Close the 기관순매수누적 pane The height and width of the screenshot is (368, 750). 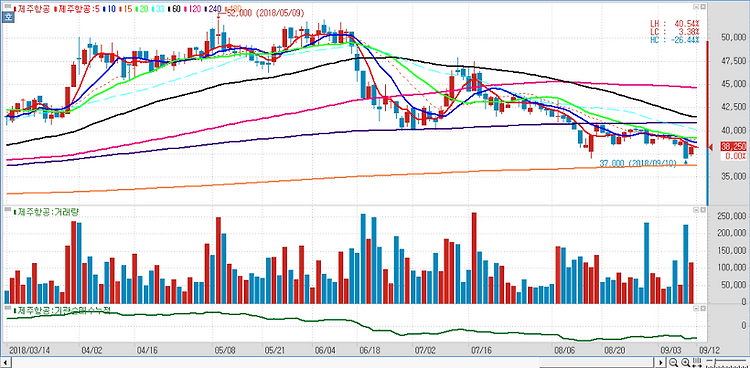tap(703, 309)
